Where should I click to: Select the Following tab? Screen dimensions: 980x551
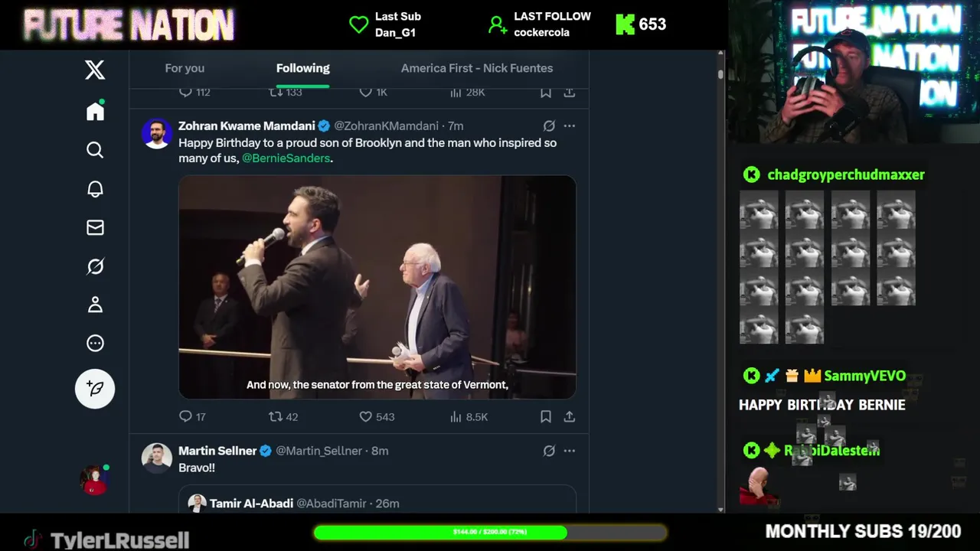(303, 68)
